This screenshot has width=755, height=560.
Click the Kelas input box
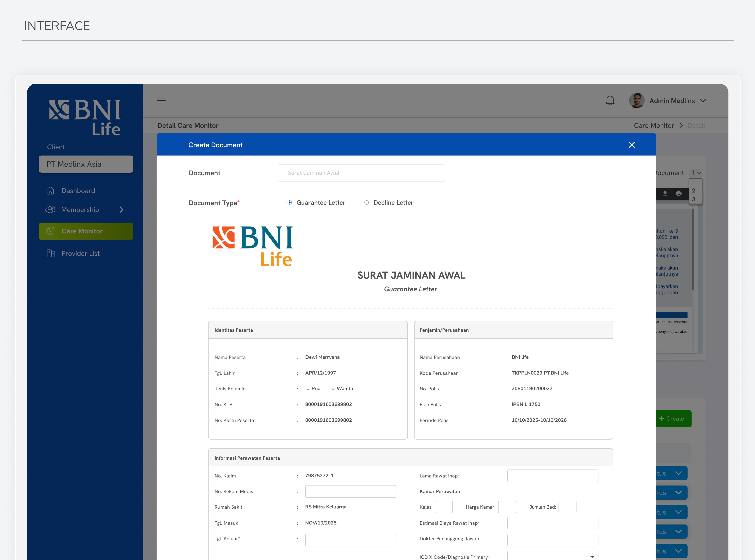click(444, 507)
